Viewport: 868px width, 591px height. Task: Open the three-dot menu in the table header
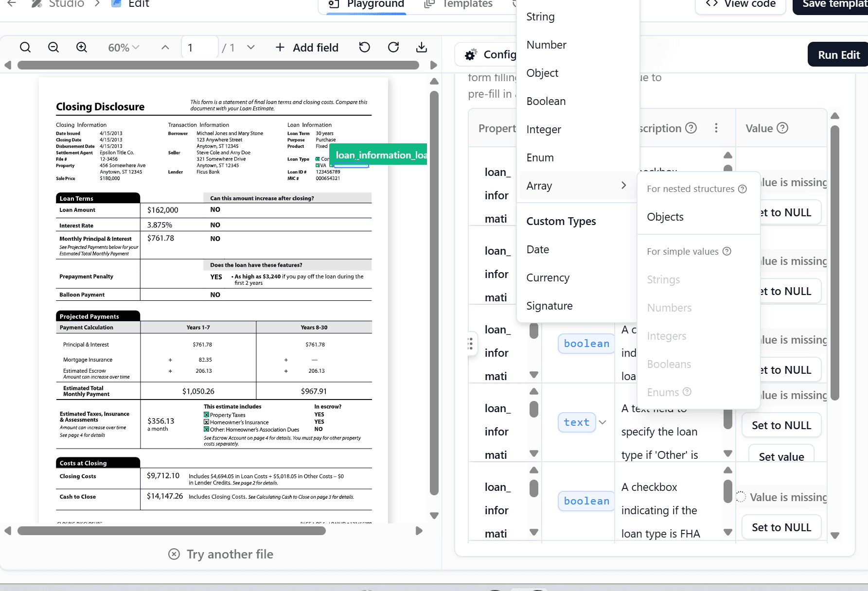click(x=716, y=128)
